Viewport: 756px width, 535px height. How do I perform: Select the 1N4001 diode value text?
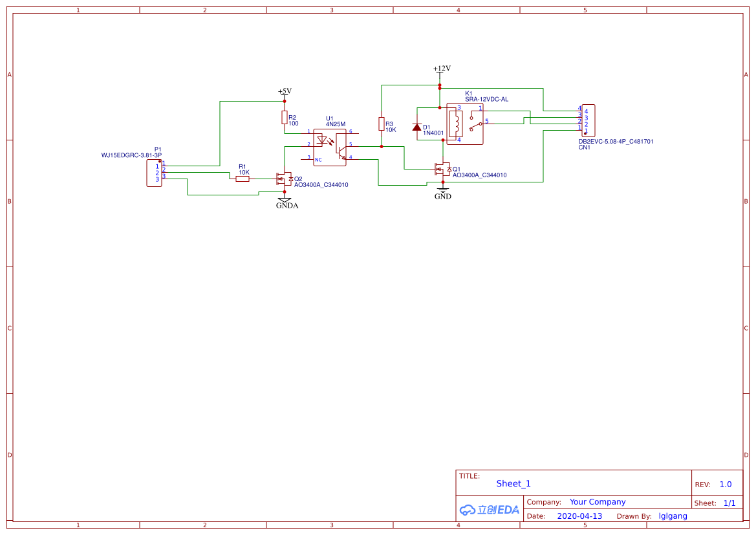(433, 133)
